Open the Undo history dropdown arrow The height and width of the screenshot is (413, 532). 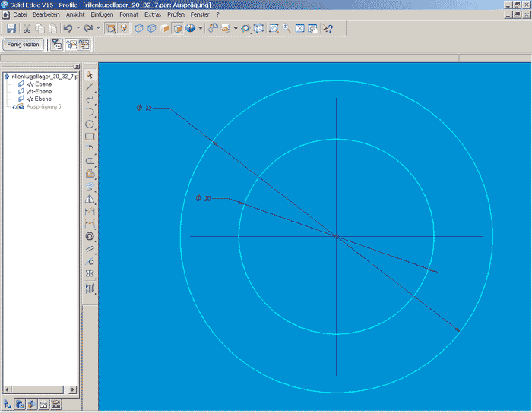coord(78,28)
